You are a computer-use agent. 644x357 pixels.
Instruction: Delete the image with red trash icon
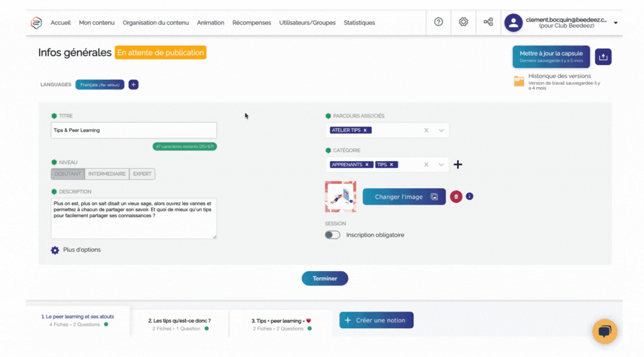tap(456, 196)
